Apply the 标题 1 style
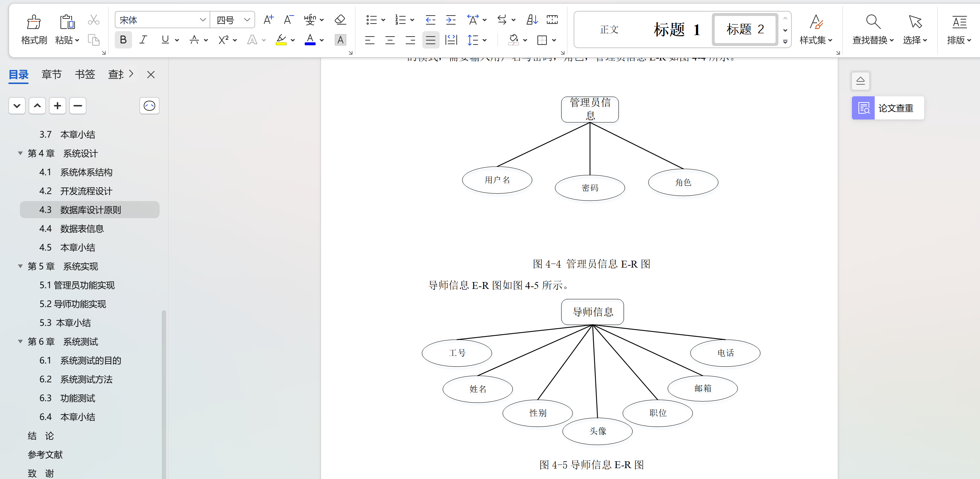Viewport: 980px width, 479px height. coord(677,29)
